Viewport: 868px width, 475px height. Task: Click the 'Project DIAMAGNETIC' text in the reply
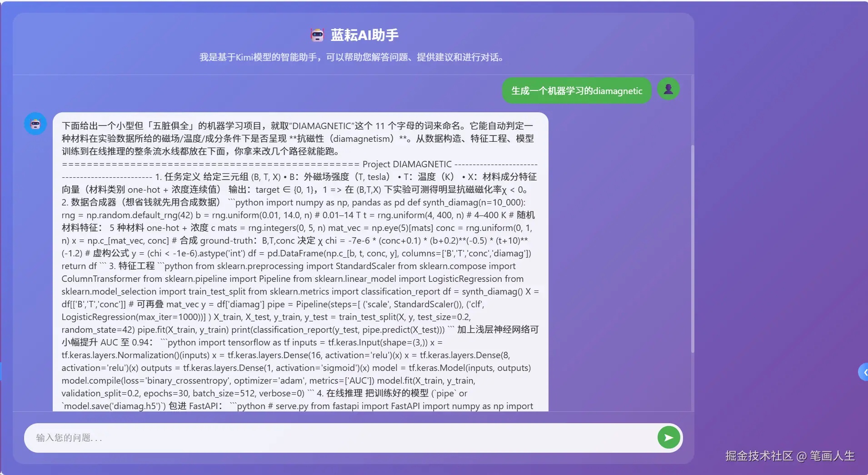(x=407, y=164)
